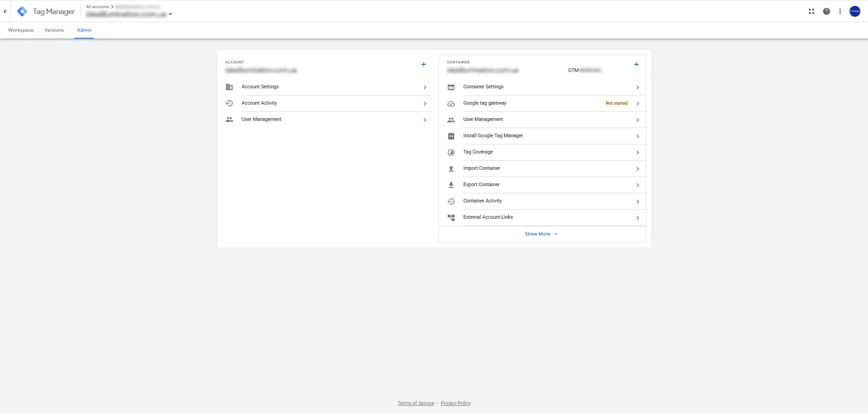Click the Tag Coverage chart icon
868x413 pixels.
pyautogui.click(x=451, y=153)
